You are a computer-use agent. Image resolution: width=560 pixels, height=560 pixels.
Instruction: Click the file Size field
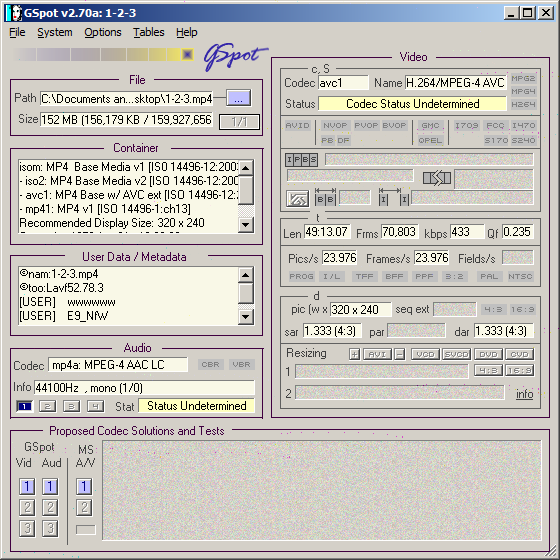pos(126,120)
